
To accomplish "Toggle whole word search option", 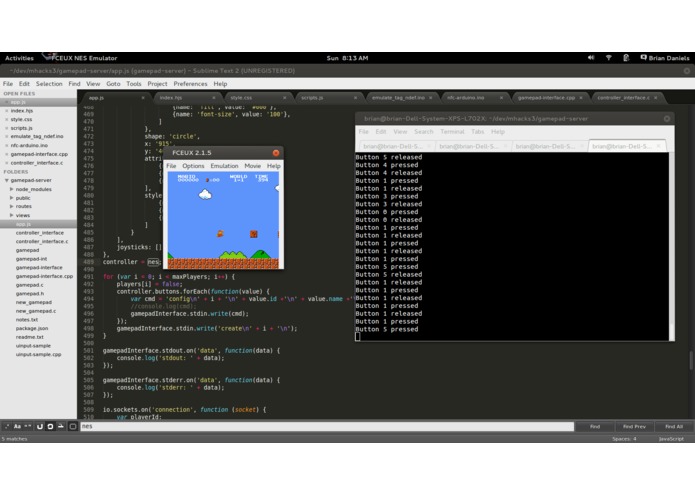I will pyautogui.click(x=28, y=426).
